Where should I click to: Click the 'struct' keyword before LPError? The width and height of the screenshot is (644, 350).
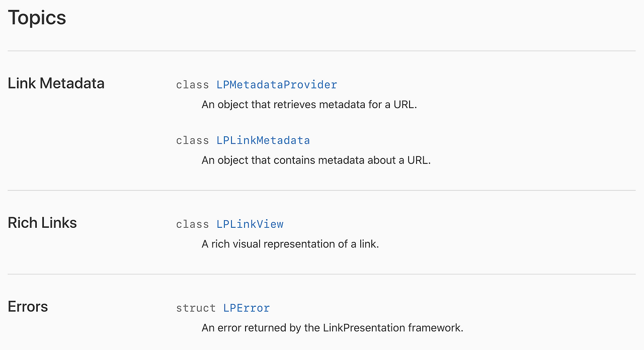(x=196, y=308)
